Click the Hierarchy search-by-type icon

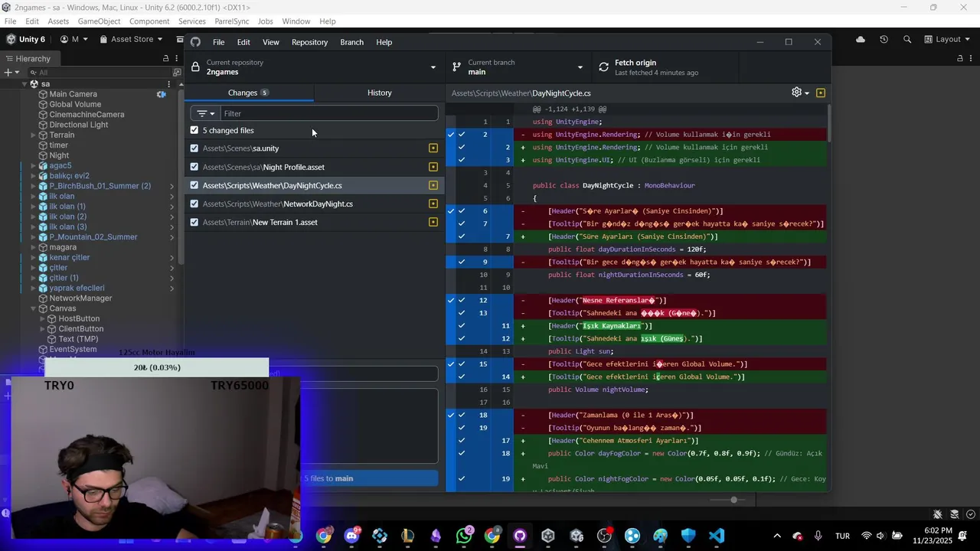177,72
